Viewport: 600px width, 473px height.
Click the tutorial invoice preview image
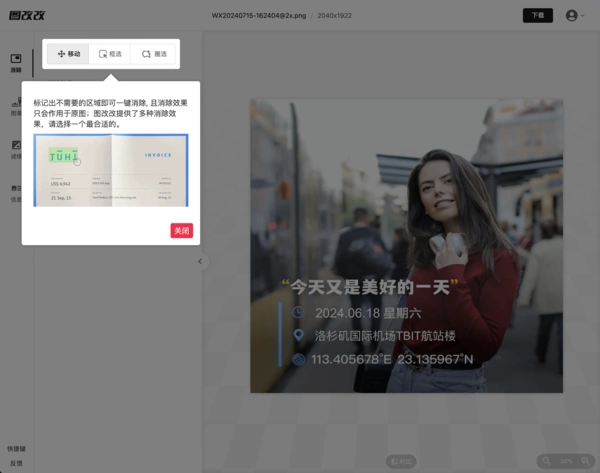pyautogui.click(x=110, y=170)
